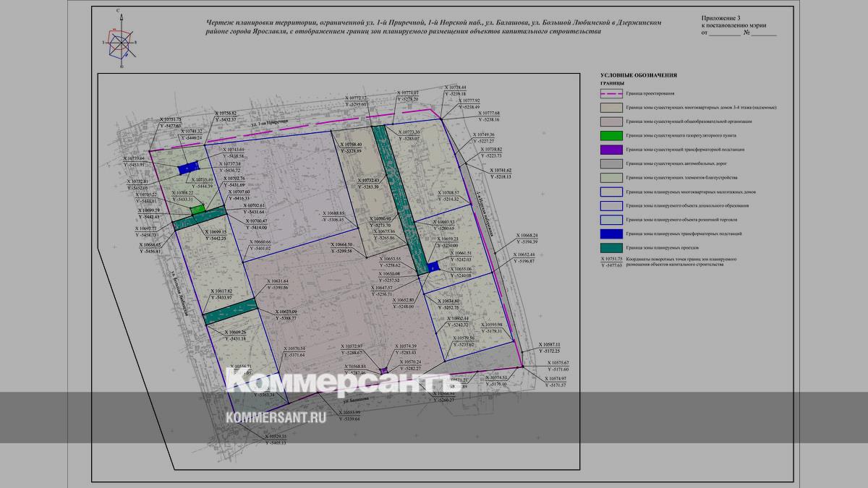Open the KOMMERSANT.RU link text
The height and width of the screenshot is (488, 868).
(276, 417)
